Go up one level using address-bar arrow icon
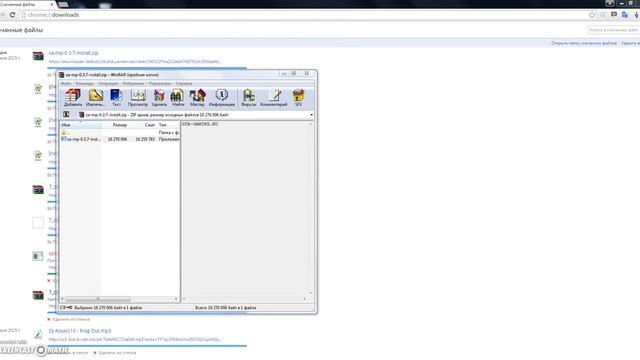 (66, 115)
